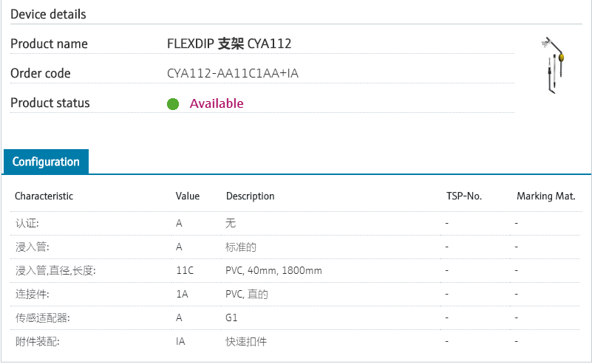
Task: Click the PVC, 40mm, 1800mm description
Action: (x=273, y=271)
